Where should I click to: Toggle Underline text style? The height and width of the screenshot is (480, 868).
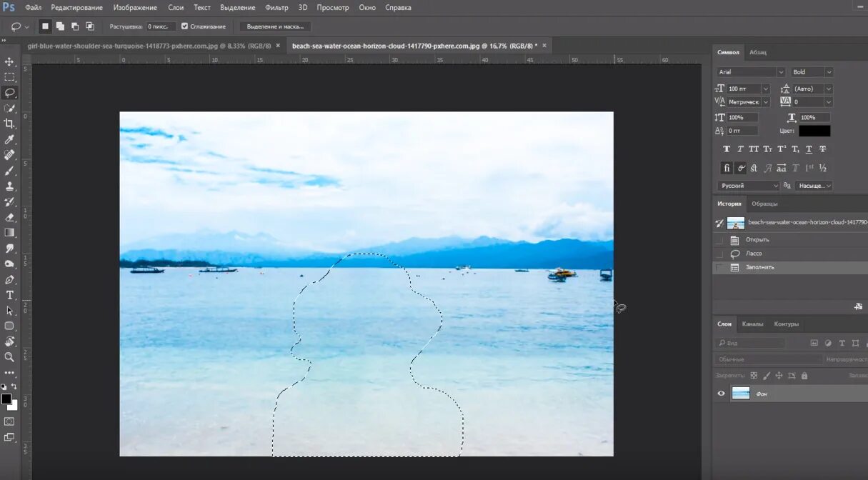click(809, 149)
